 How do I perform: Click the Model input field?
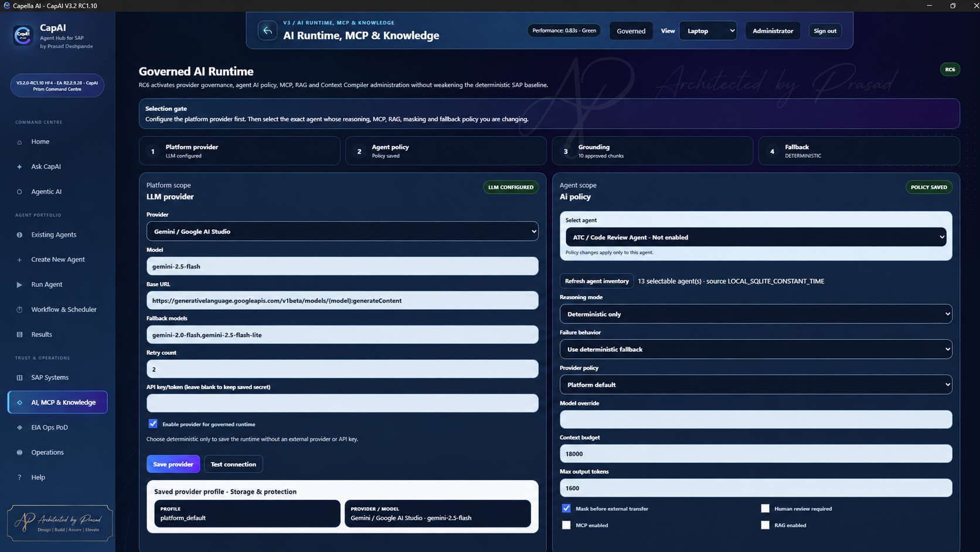342,266
